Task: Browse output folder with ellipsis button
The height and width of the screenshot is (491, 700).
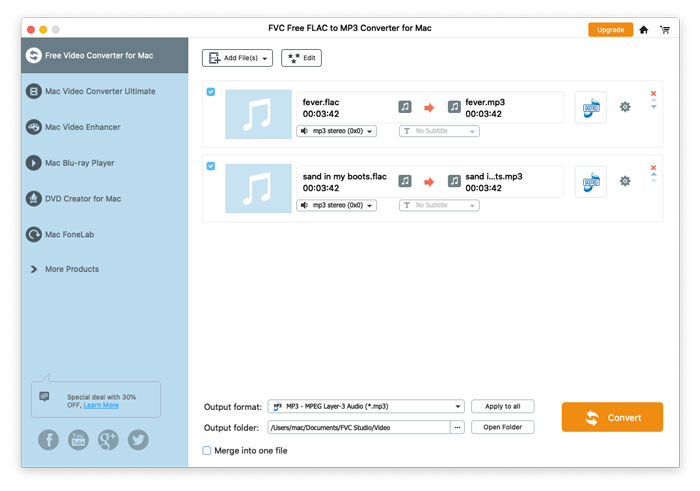Action: click(x=457, y=428)
